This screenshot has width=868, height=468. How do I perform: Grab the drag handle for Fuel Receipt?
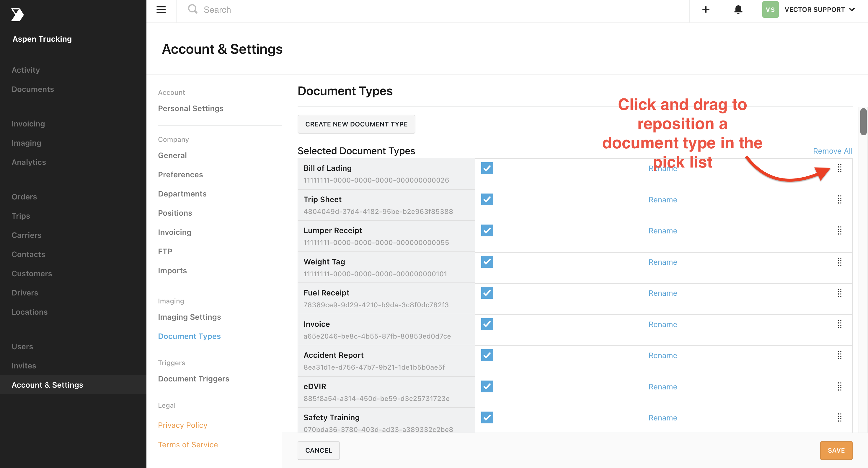pyautogui.click(x=839, y=293)
